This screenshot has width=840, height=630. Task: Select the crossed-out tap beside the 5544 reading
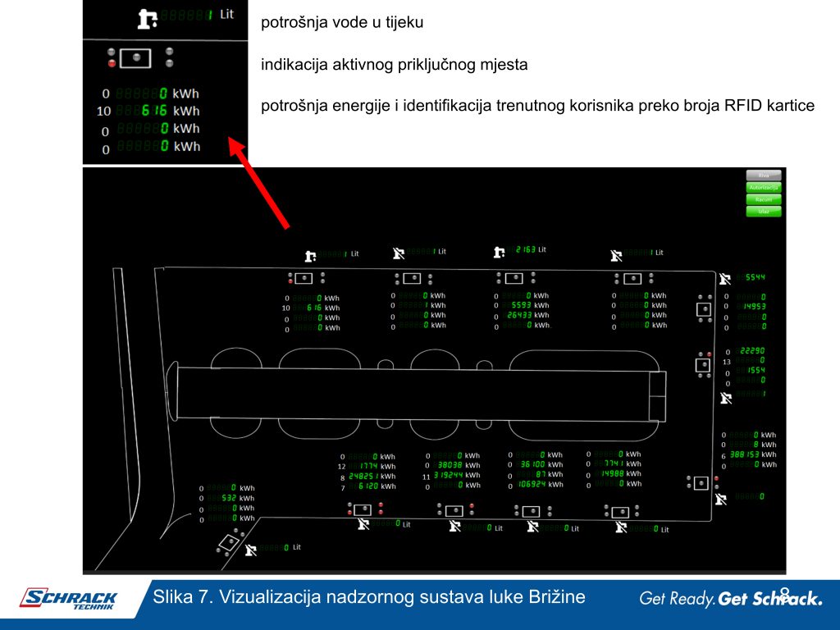725,279
